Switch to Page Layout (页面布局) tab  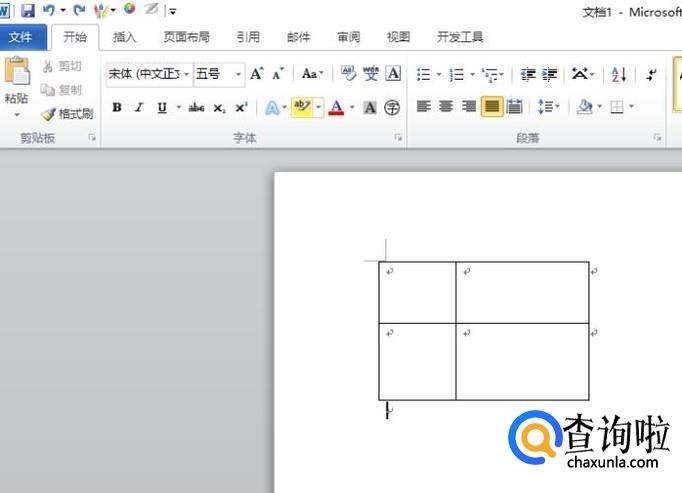186,37
